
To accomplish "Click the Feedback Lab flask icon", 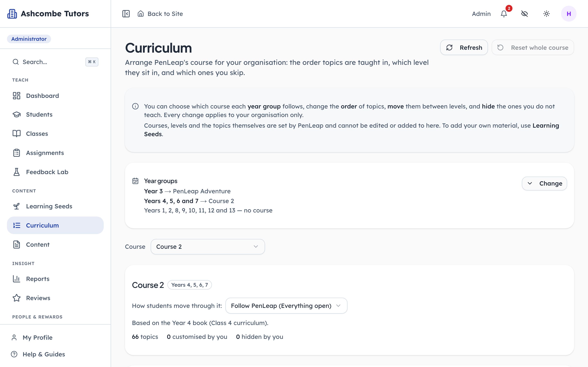I will click(x=17, y=172).
